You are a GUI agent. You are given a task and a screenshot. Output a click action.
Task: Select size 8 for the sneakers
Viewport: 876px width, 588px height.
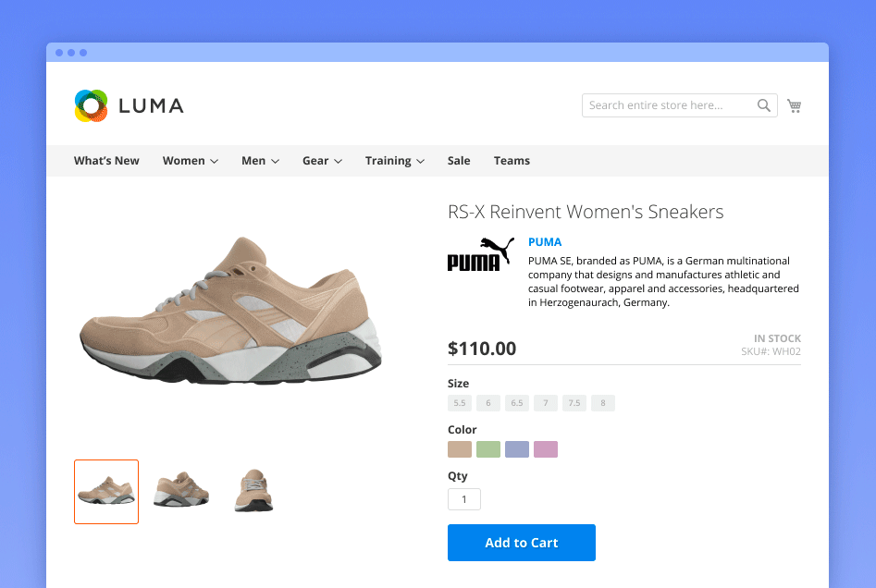tap(603, 402)
